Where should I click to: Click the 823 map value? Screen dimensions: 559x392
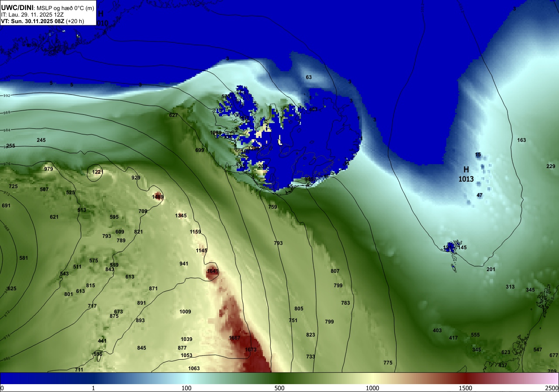(x=311, y=335)
